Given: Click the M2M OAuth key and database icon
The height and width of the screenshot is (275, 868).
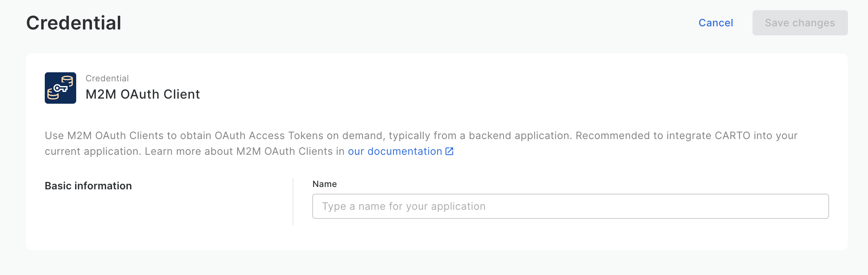Looking at the screenshot, I should (60, 88).
